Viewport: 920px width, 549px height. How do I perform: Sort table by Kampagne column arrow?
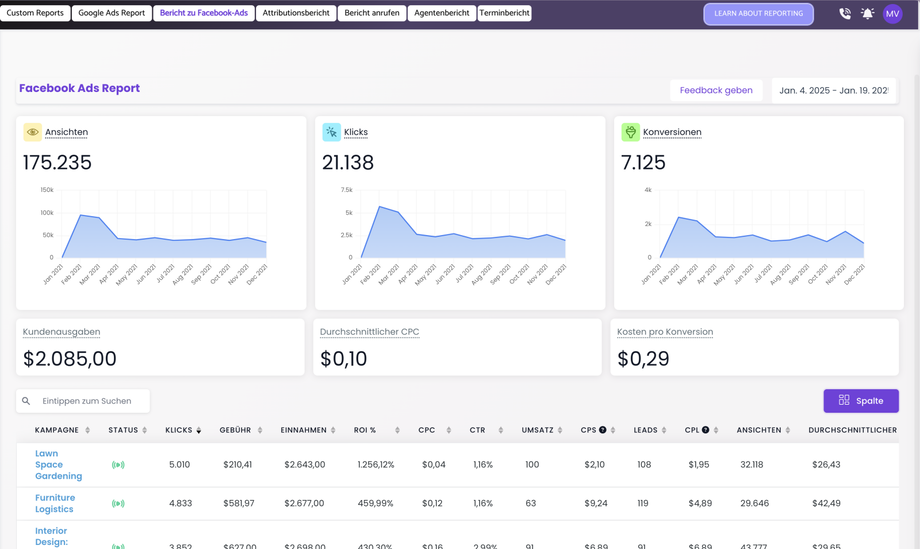coord(87,430)
